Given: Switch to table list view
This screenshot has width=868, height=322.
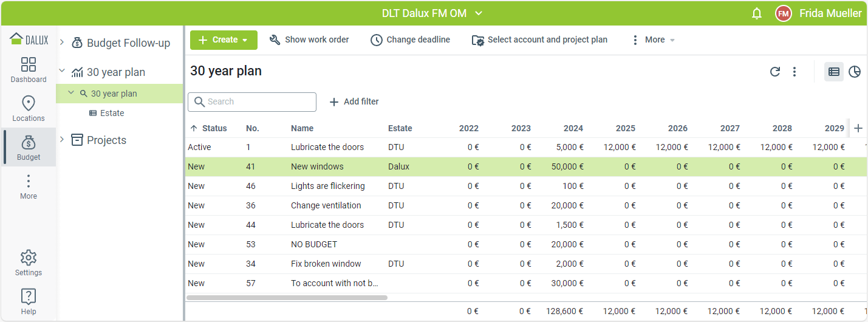Looking at the screenshot, I should 833,72.
